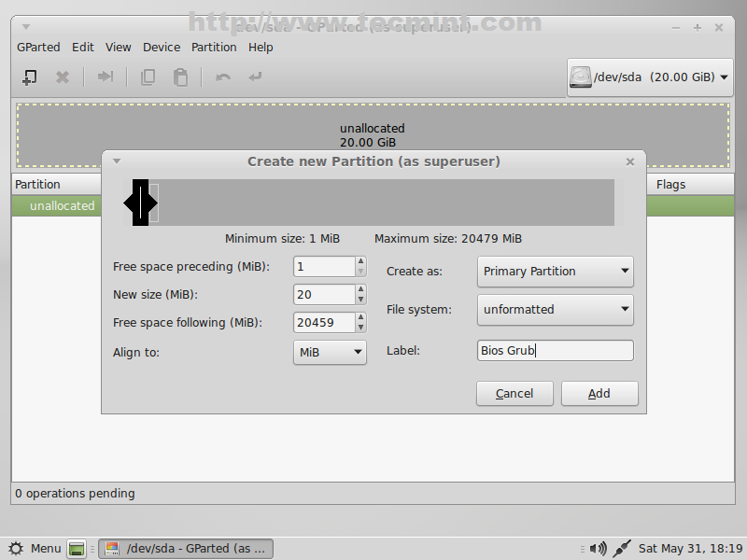The width and height of the screenshot is (747, 560).
Task: Open the Align to MiB dropdown
Action: click(x=330, y=353)
